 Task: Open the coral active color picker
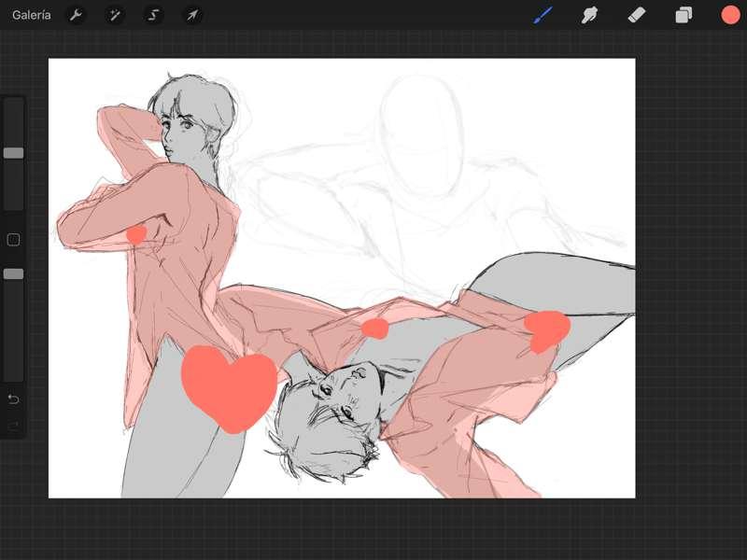[x=730, y=15]
